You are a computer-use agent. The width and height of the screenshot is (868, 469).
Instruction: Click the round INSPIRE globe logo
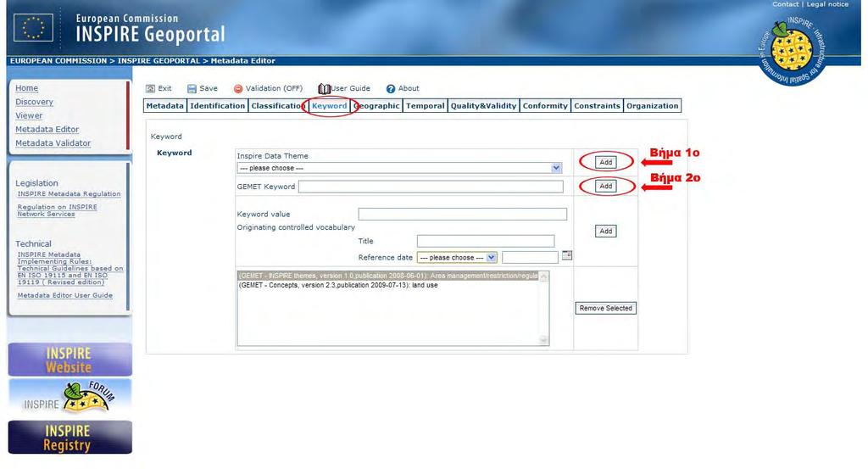pos(793,51)
